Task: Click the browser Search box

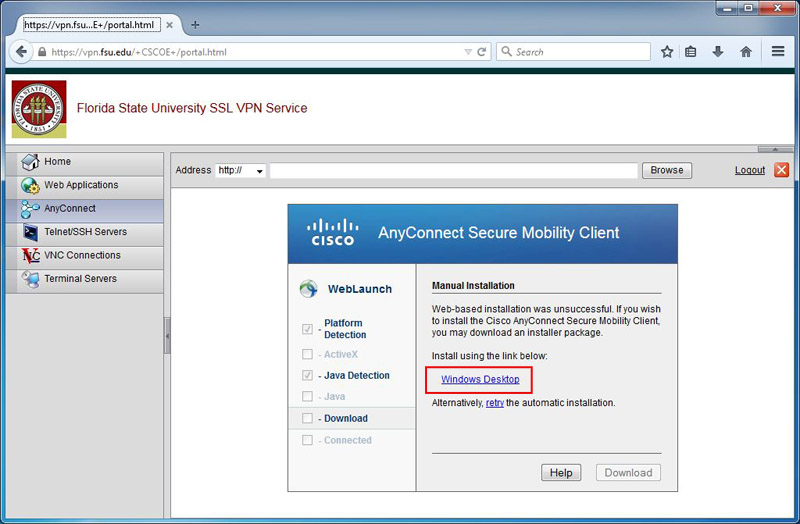Action: [573, 52]
